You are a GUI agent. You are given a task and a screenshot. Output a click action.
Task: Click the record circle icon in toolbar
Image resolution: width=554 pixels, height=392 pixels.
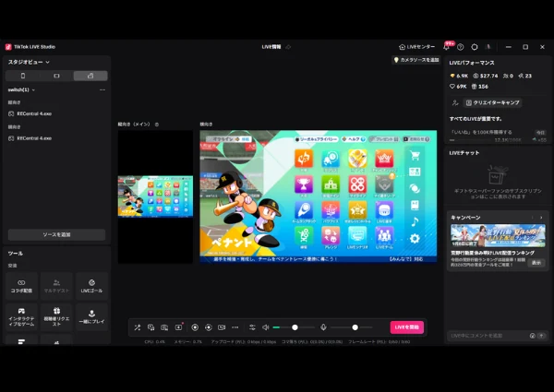(195, 327)
